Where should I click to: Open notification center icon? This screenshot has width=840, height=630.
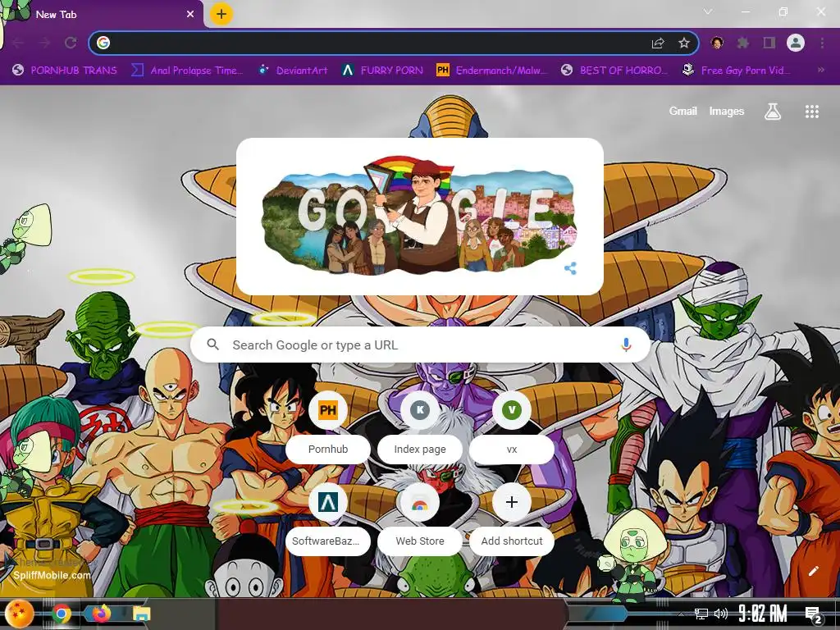[813, 614]
